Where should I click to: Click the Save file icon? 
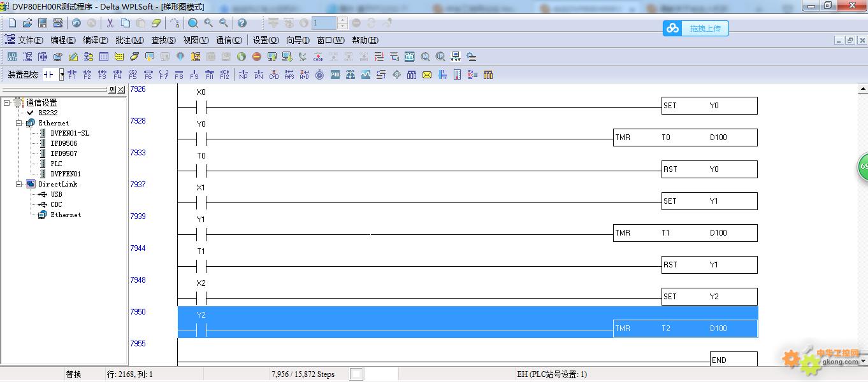[x=43, y=23]
